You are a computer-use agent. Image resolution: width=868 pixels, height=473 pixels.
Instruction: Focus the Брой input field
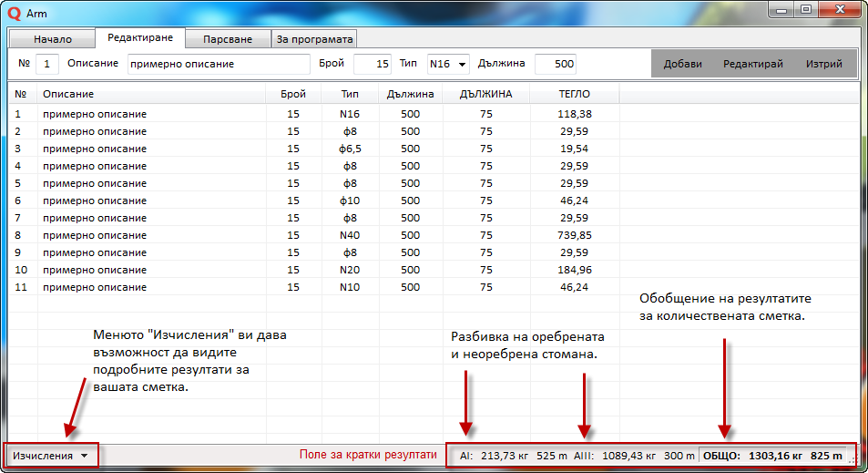pyautogui.click(x=372, y=64)
